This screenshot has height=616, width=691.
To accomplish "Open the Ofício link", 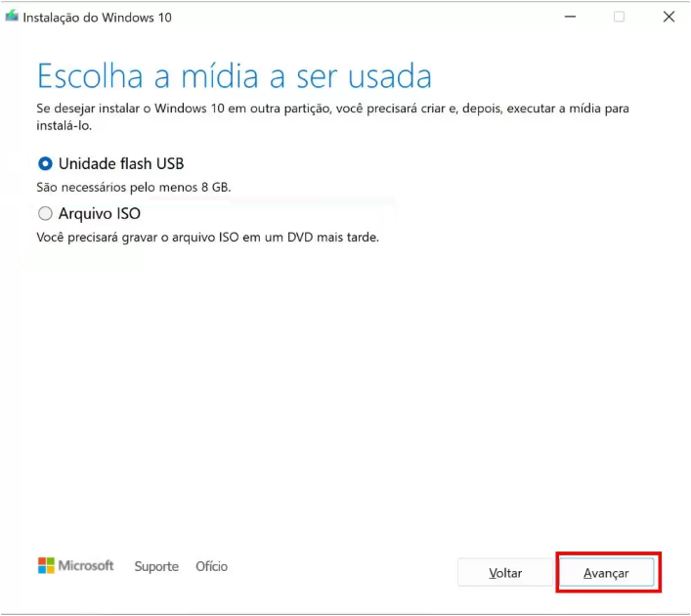I will [211, 566].
